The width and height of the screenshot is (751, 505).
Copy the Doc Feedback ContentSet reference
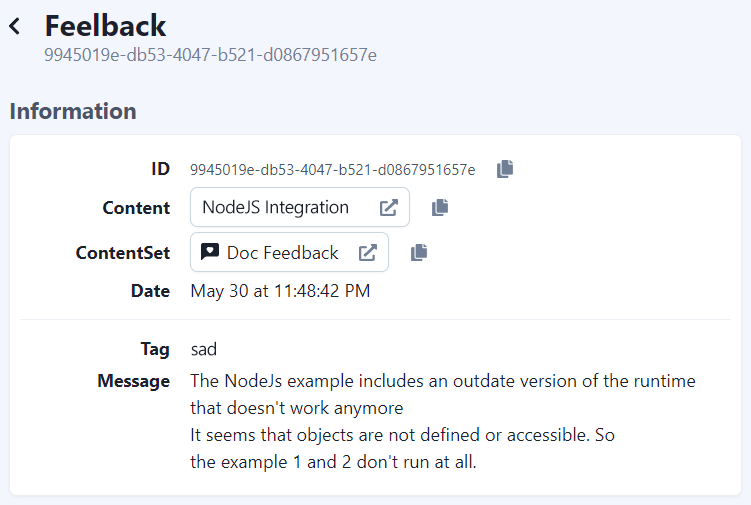[419, 252]
